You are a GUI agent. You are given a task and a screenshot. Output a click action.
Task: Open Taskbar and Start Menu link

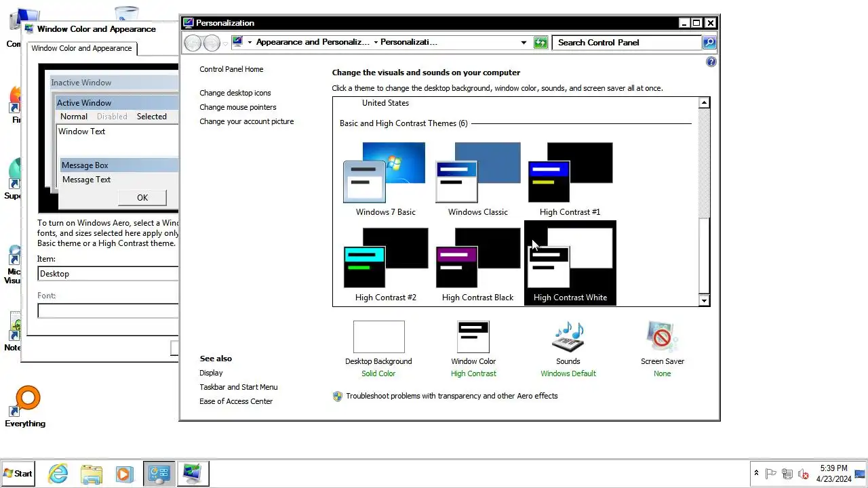pyautogui.click(x=238, y=387)
